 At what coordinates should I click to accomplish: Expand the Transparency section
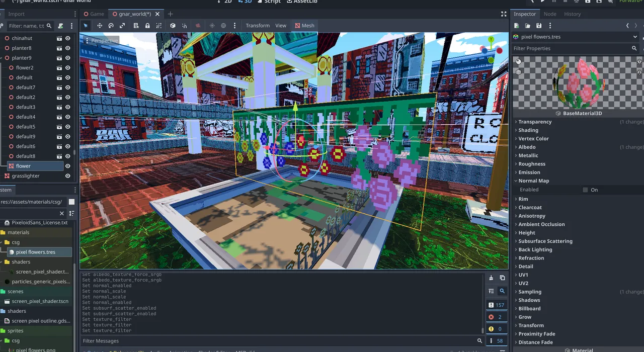535,122
